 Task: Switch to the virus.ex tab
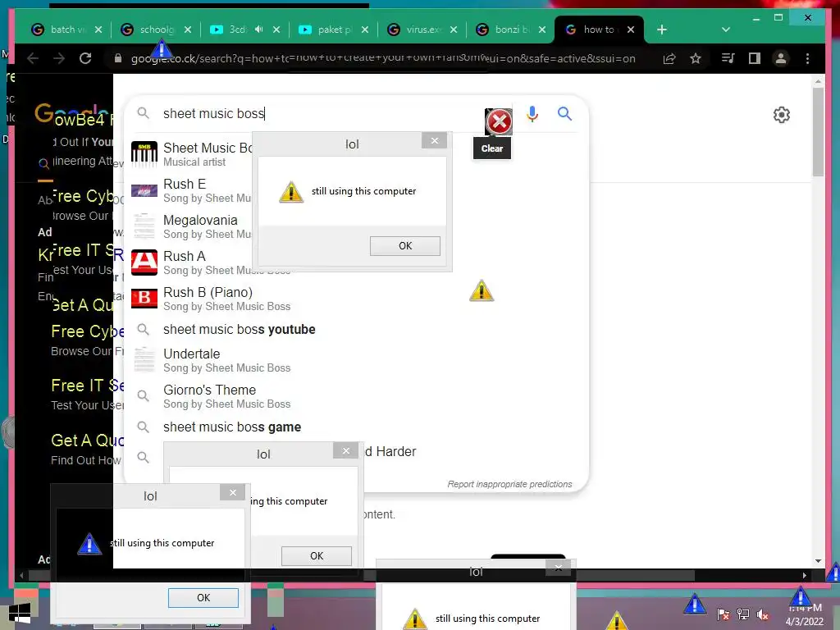[x=422, y=30]
